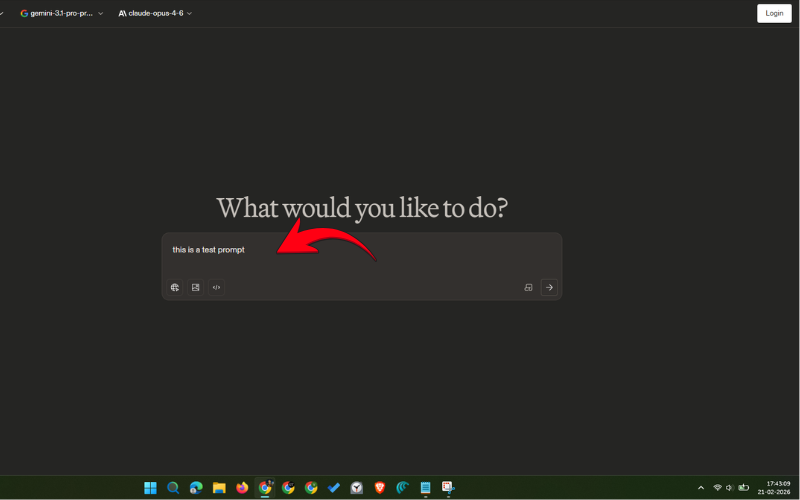Open Brave browser from the taskbar

coord(380,488)
